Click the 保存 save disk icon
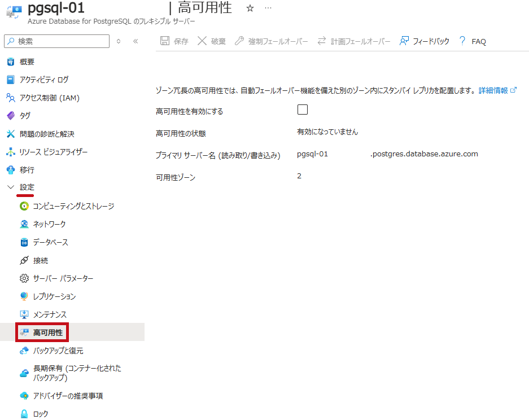The width and height of the screenshot is (529, 420). [x=165, y=41]
